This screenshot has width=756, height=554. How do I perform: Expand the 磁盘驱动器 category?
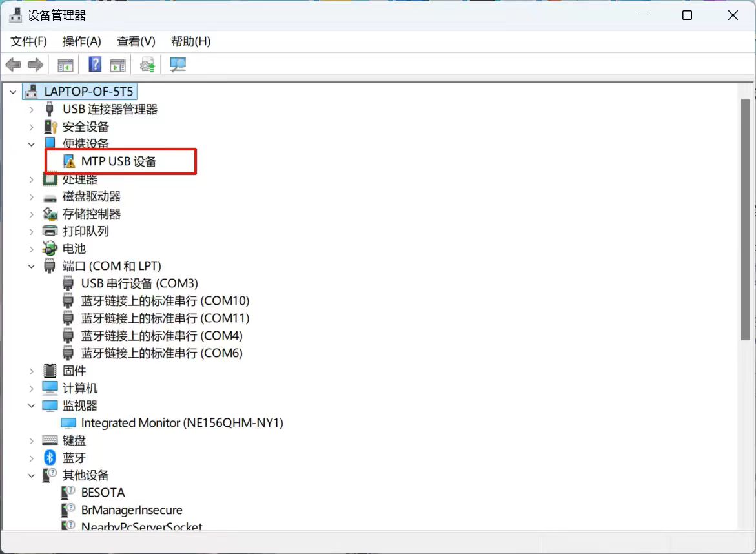[32, 197]
